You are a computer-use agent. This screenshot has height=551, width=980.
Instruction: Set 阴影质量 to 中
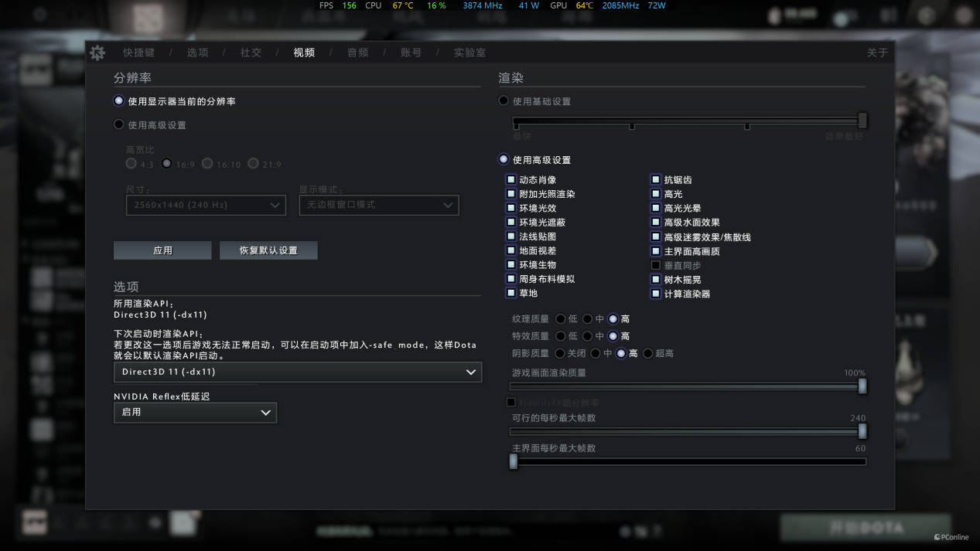click(x=596, y=353)
